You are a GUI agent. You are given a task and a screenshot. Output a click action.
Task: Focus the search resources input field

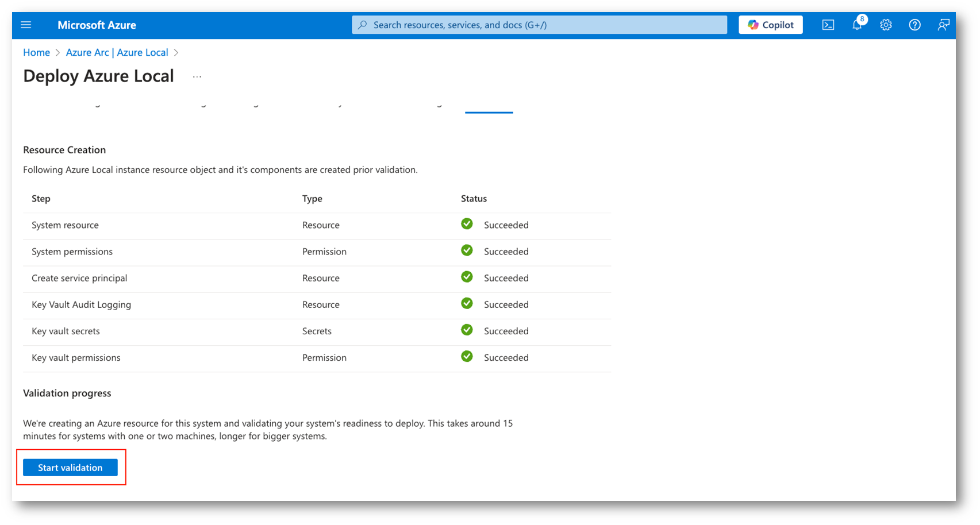coord(546,25)
